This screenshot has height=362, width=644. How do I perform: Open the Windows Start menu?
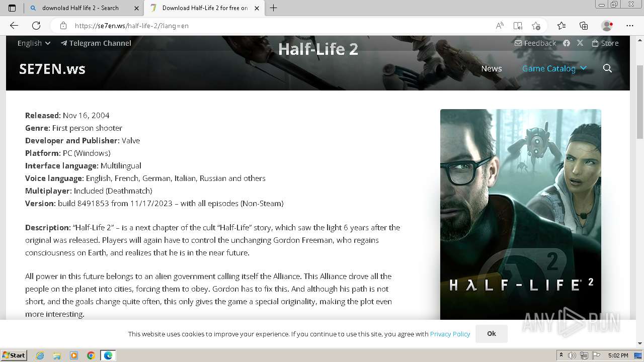(x=14, y=355)
